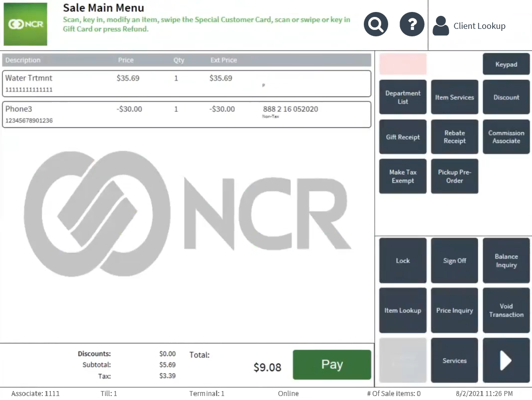Choose Commission Associate
The image size is (532, 400).
tap(506, 137)
